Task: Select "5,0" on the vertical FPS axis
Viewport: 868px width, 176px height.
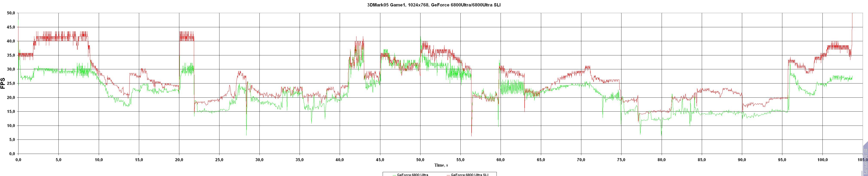Action: click(12, 140)
